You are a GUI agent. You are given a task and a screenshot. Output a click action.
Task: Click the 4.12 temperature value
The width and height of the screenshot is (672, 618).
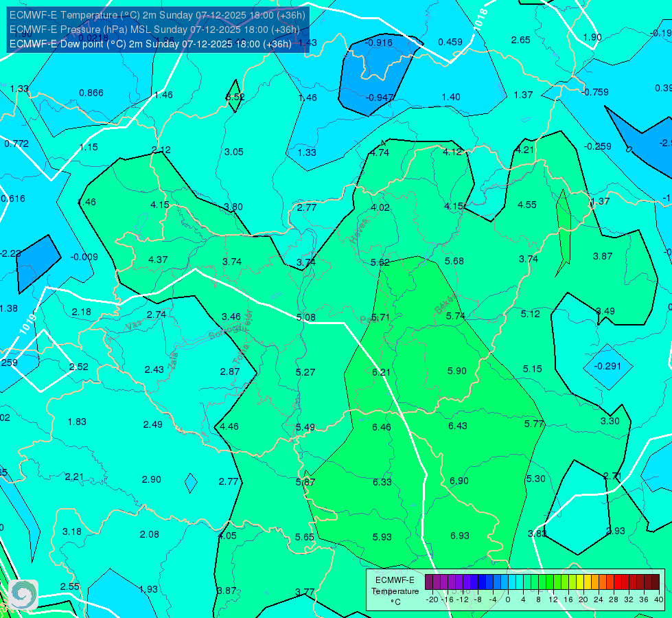click(x=452, y=152)
